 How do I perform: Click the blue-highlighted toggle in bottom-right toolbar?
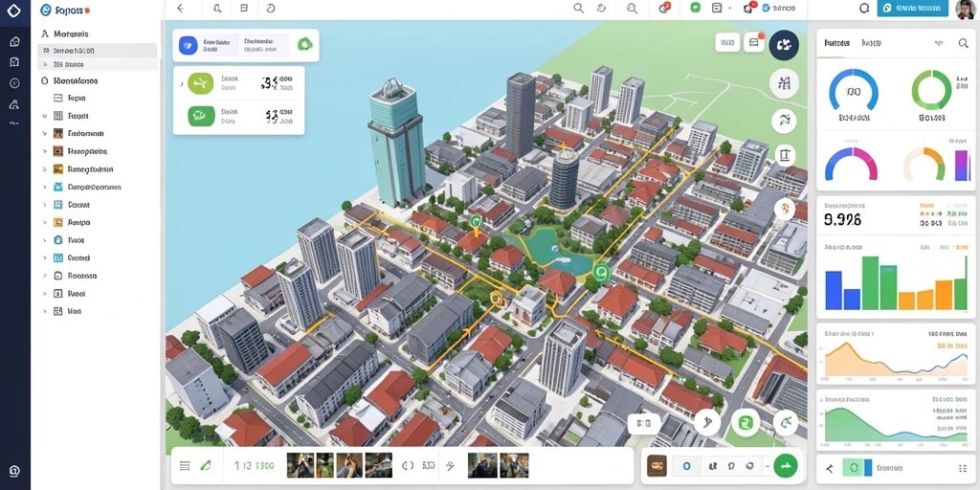tap(686, 466)
